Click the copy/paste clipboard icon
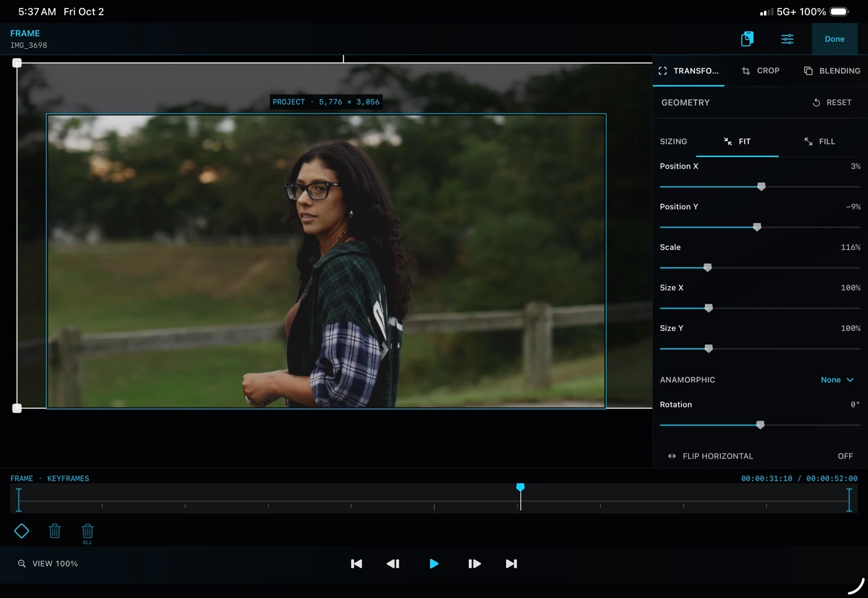 [747, 39]
